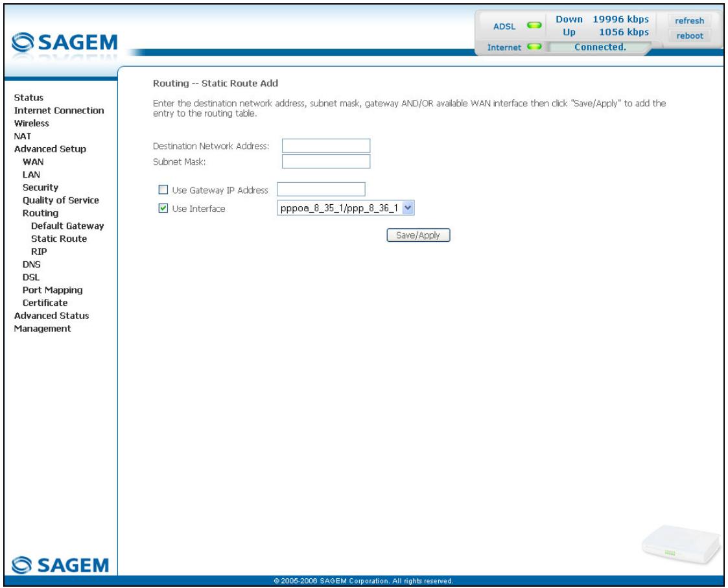This screenshot has width=728, height=588.
Task: Open the Status menu
Action: click(29, 97)
